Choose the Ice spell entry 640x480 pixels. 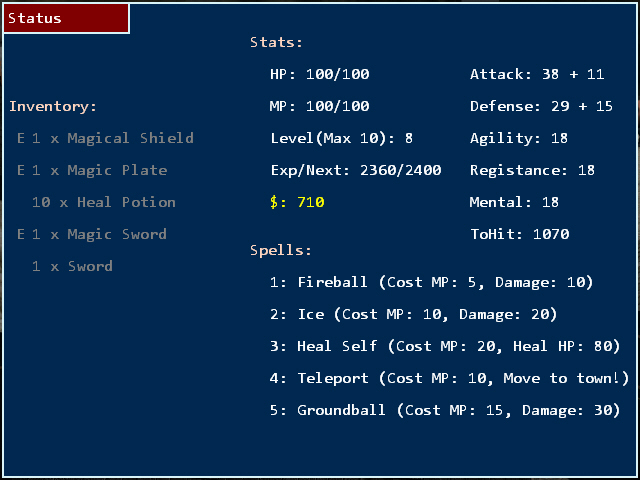coord(413,314)
